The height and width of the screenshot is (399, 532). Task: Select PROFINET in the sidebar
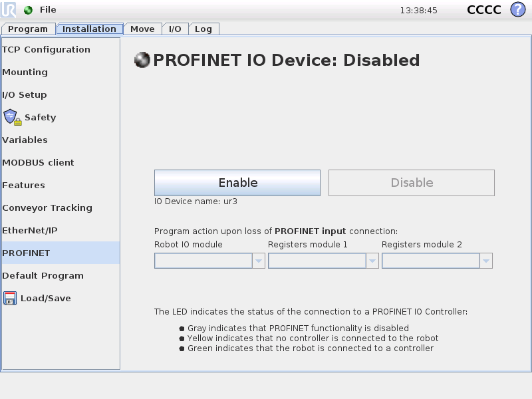tap(61, 253)
